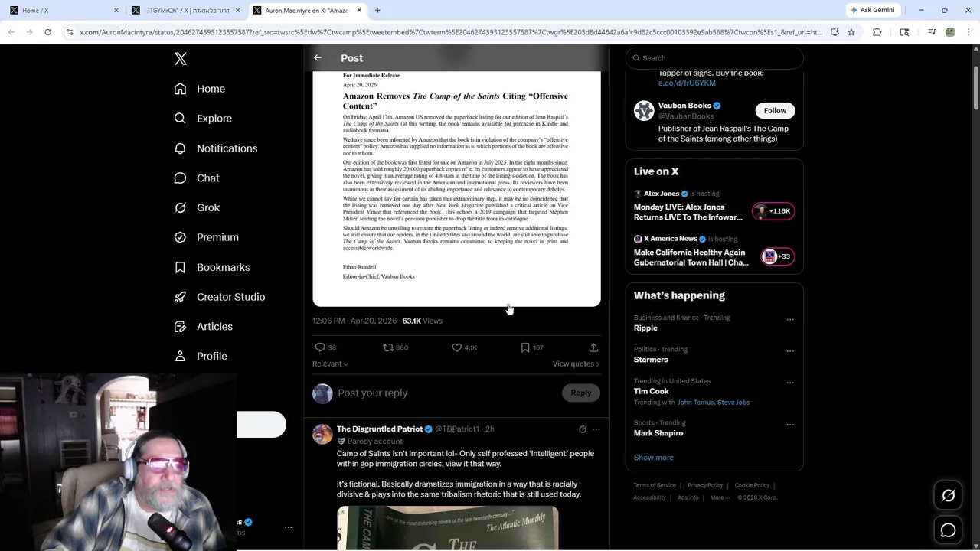Click Show more under What's happening
Image resolution: width=980 pixels, height=551 pixels.
point(654,458)
